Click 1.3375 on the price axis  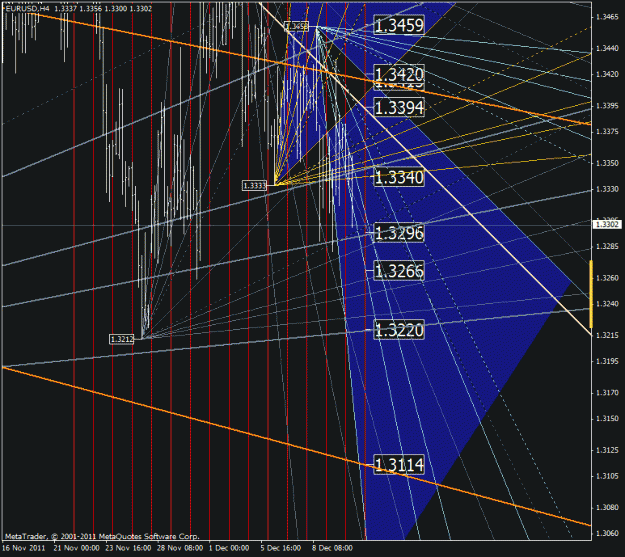coord(607,132)
